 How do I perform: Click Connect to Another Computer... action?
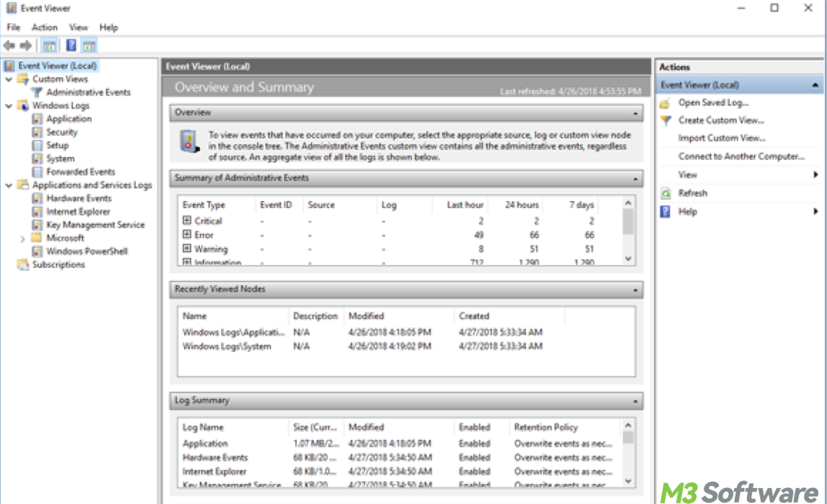coord(742,157)
